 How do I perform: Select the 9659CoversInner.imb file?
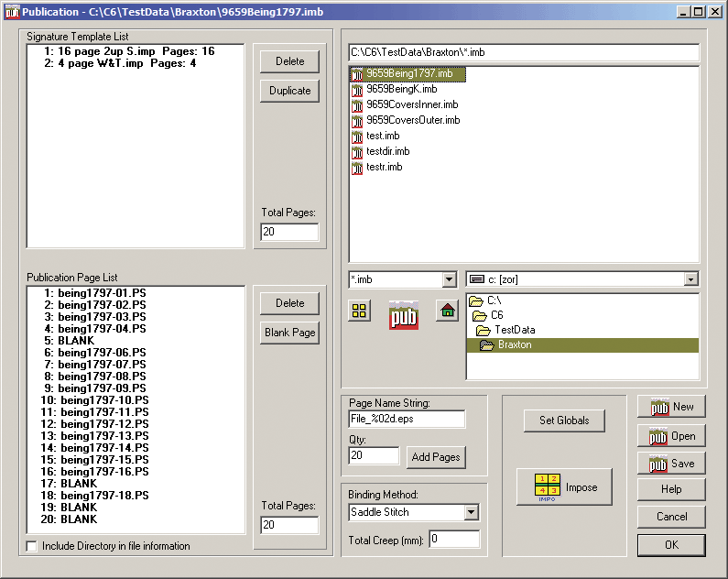point(412,104)
